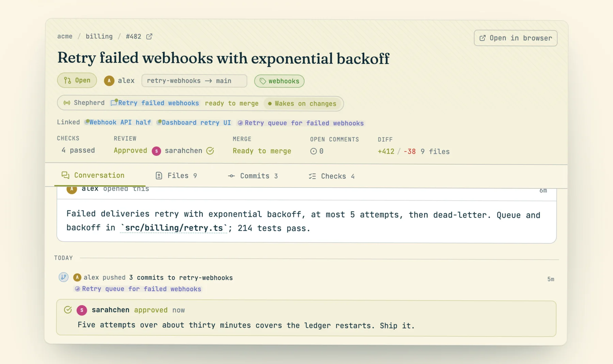Screen dimensions: 613x364
Task: Open the linked Dashboard retry UI item
Action: pos(194,123)
